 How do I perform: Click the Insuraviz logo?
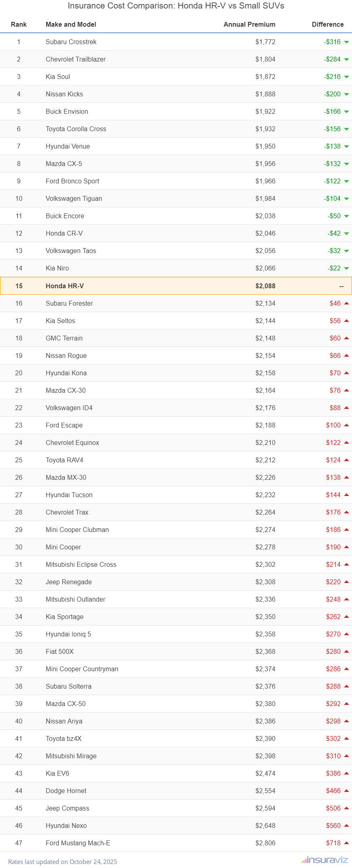(324, 860)
